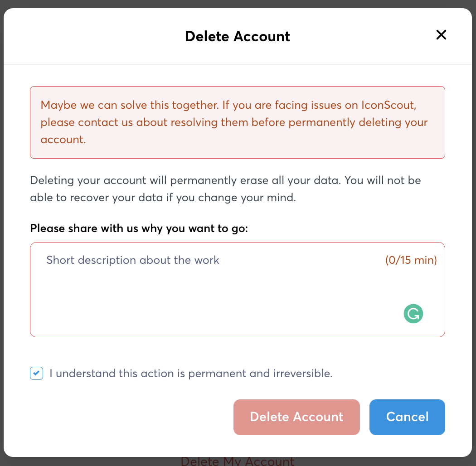Click the 'able to recover your data' sentence

(163, 198)
